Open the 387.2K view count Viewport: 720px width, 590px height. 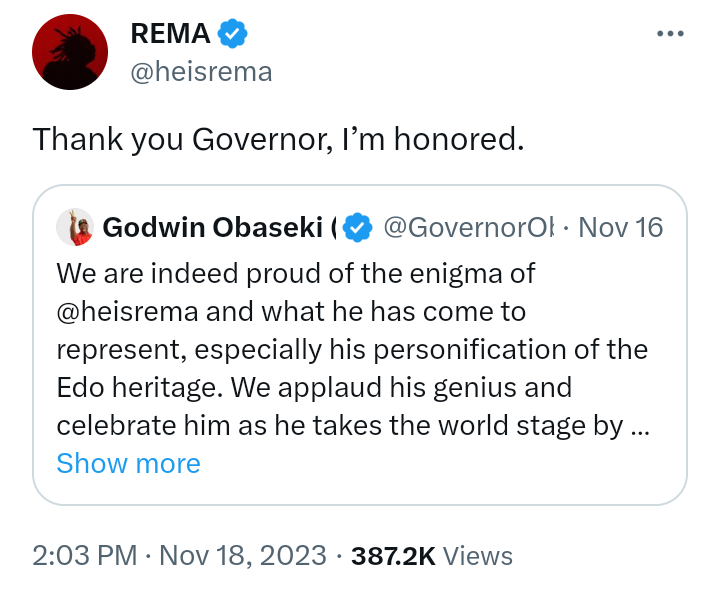click(393, 556)
